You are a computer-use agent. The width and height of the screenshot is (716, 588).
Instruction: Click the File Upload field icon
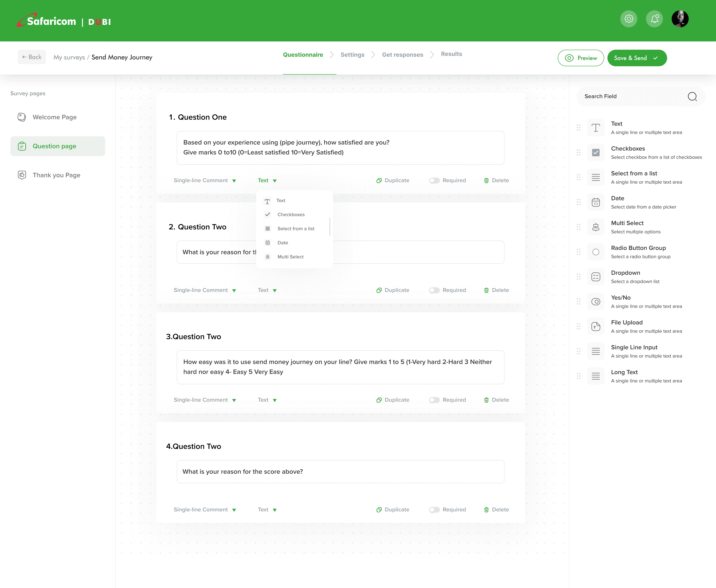tap(595, 327)
